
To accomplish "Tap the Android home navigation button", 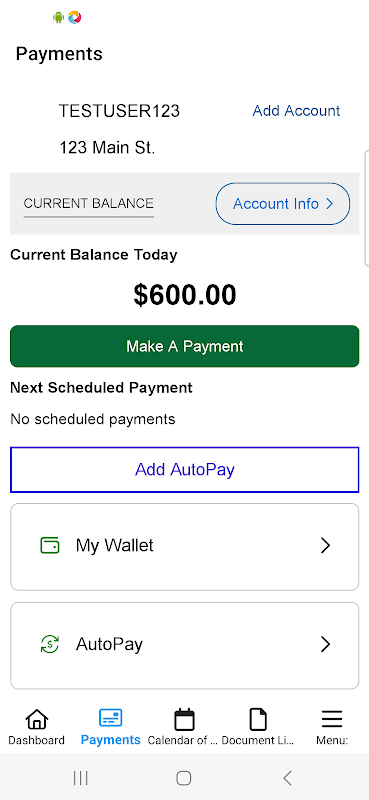I will tap(184, 778).
